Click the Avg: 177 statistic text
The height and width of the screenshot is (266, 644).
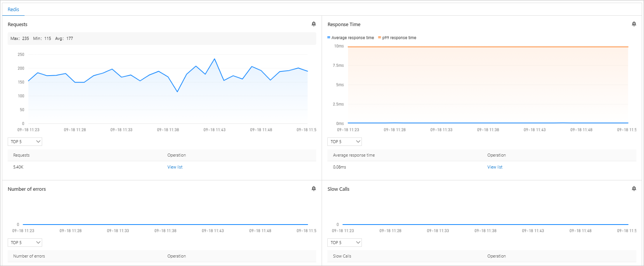click(x=64, y=38)
